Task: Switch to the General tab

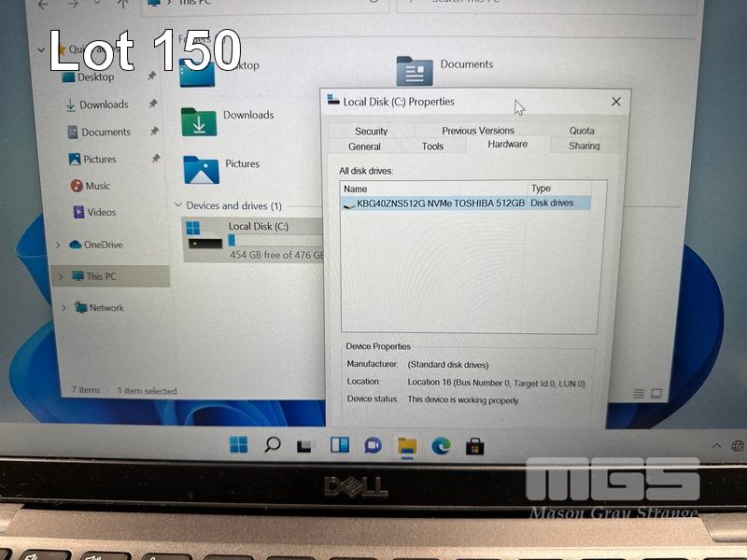Action: tap(364, 147)
